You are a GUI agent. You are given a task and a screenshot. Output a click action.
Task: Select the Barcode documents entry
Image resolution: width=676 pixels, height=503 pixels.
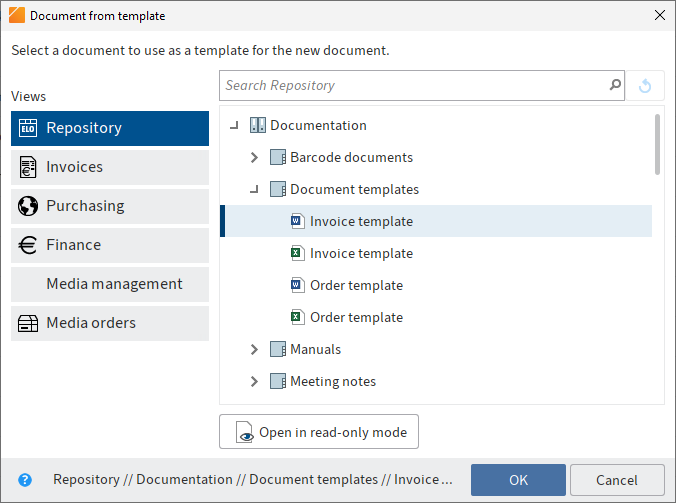pos(351,157)
